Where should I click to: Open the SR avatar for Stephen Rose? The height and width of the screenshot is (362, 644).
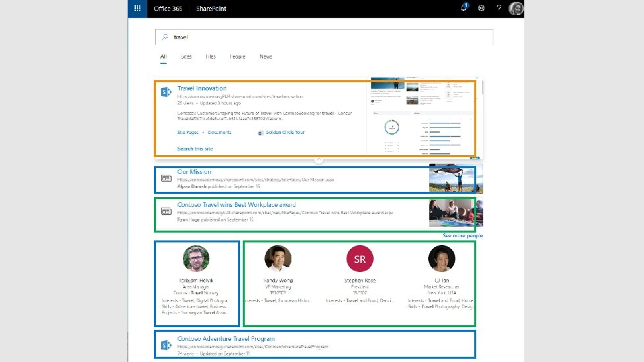[360, 258]
